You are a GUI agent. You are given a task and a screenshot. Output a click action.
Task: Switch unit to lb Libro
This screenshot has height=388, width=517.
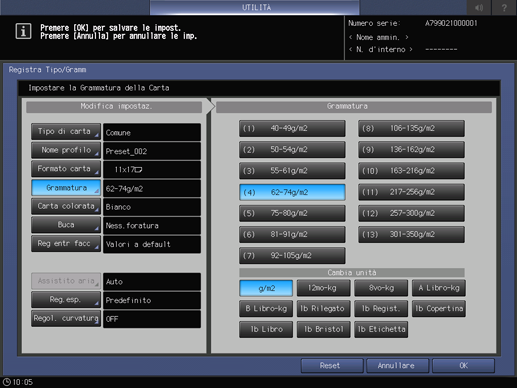point(266,329)
